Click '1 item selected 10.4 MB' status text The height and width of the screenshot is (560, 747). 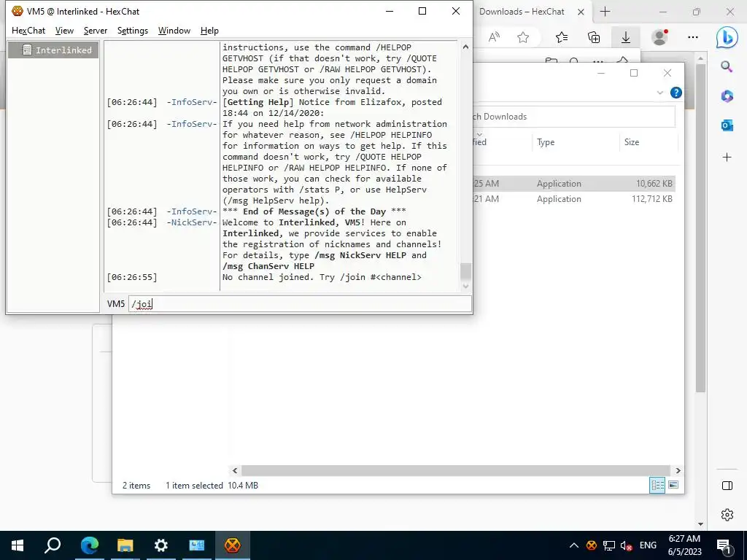tap(212, 485)
